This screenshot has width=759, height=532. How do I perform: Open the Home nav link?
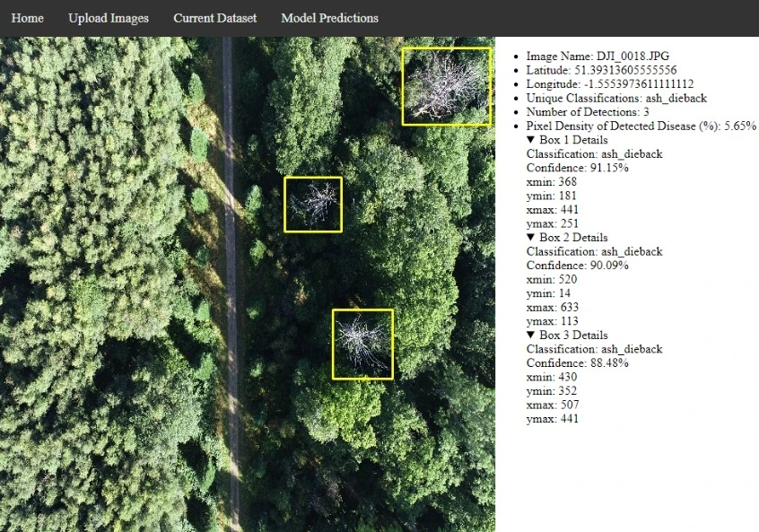click(28, 18)
